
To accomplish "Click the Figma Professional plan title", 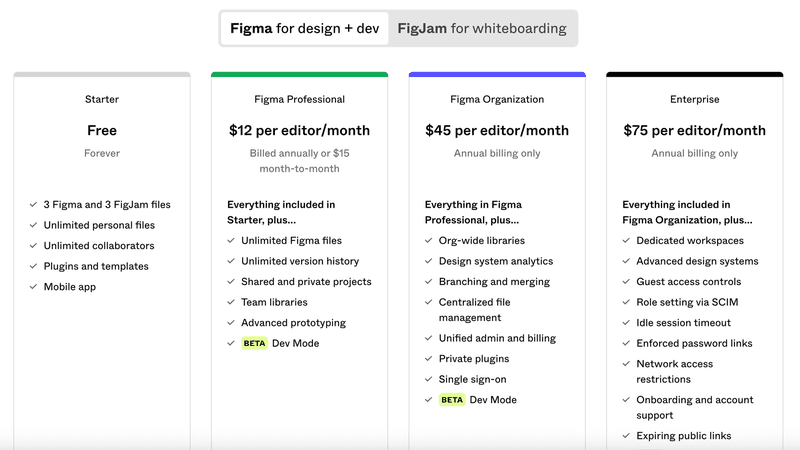I will pyautogui.click(x=300, y=100).
